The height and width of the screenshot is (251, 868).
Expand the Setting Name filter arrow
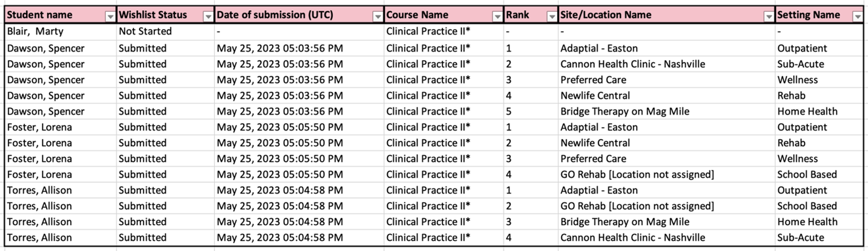[857, 16]
